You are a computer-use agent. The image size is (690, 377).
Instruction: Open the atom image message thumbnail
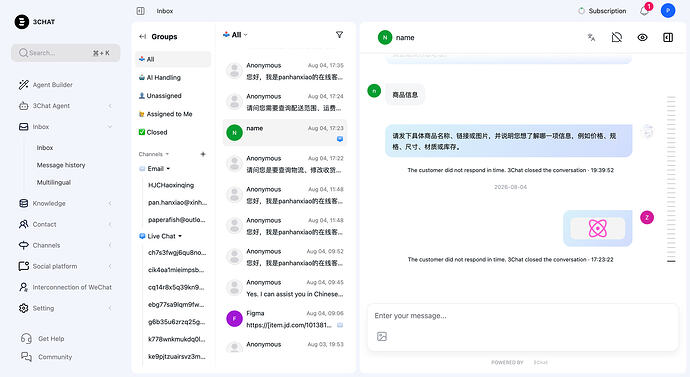point(598,228)
